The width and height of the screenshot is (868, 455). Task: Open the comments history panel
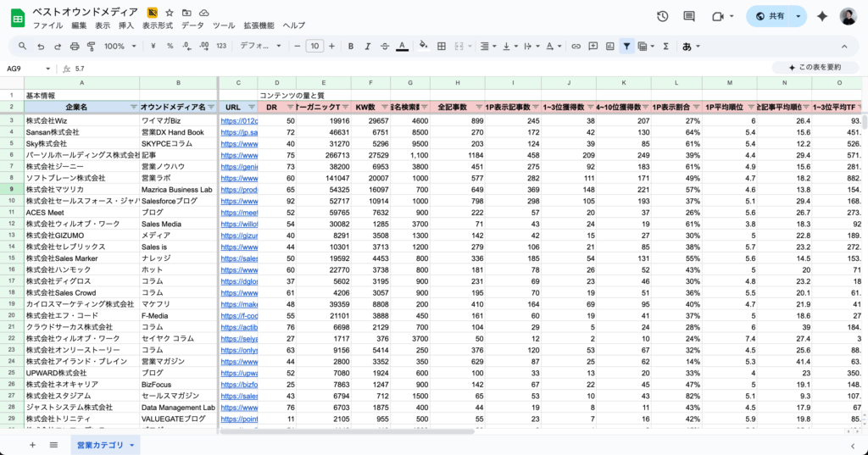coord(689,17)
